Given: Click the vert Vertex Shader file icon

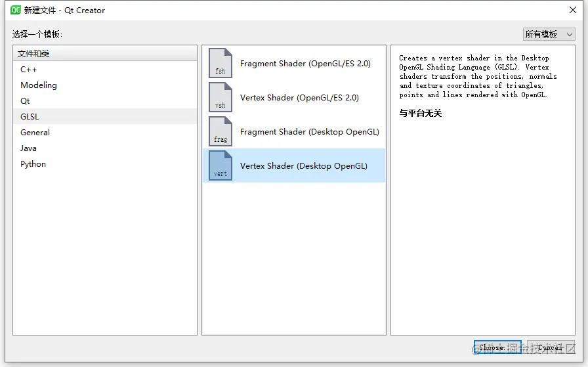Looking at the screenshot, I should pyautogui.click(x=220, y=165).
